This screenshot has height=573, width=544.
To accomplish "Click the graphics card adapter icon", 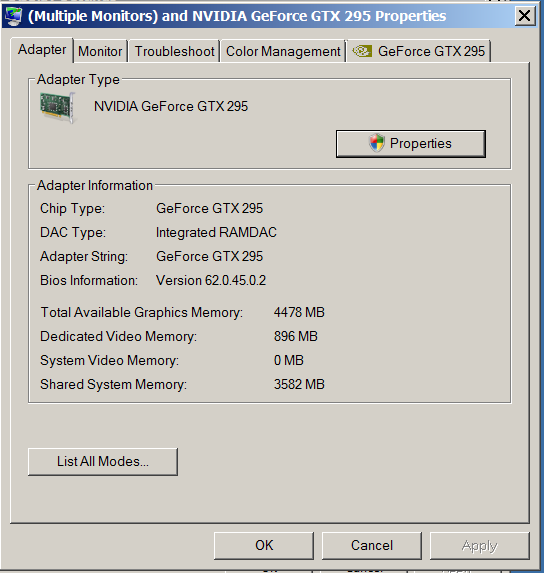I will [x=58, y=107].
